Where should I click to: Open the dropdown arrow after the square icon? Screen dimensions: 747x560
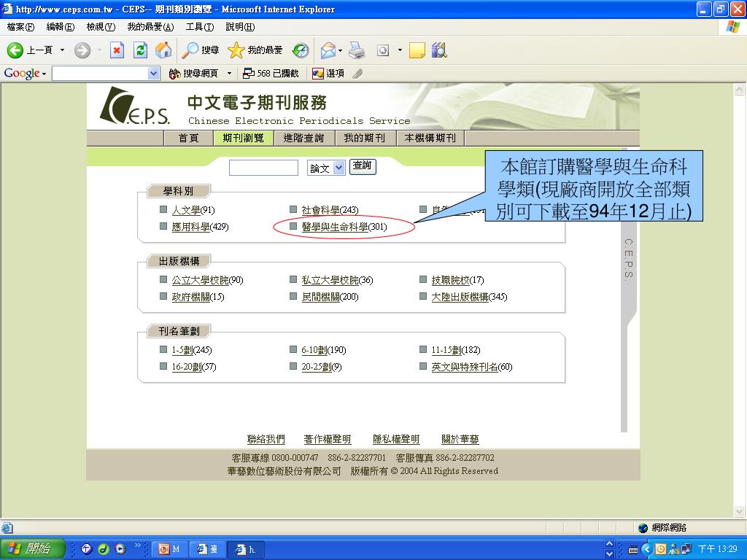(x=400, y=50)
